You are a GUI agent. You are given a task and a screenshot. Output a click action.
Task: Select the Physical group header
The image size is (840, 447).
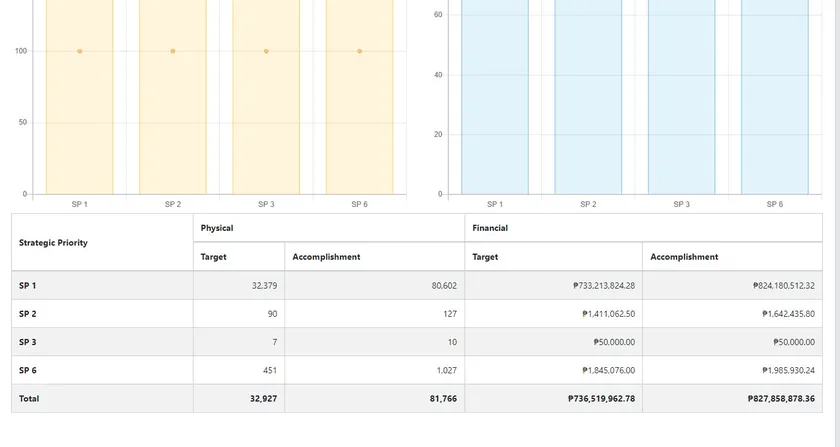click(329, 228)
